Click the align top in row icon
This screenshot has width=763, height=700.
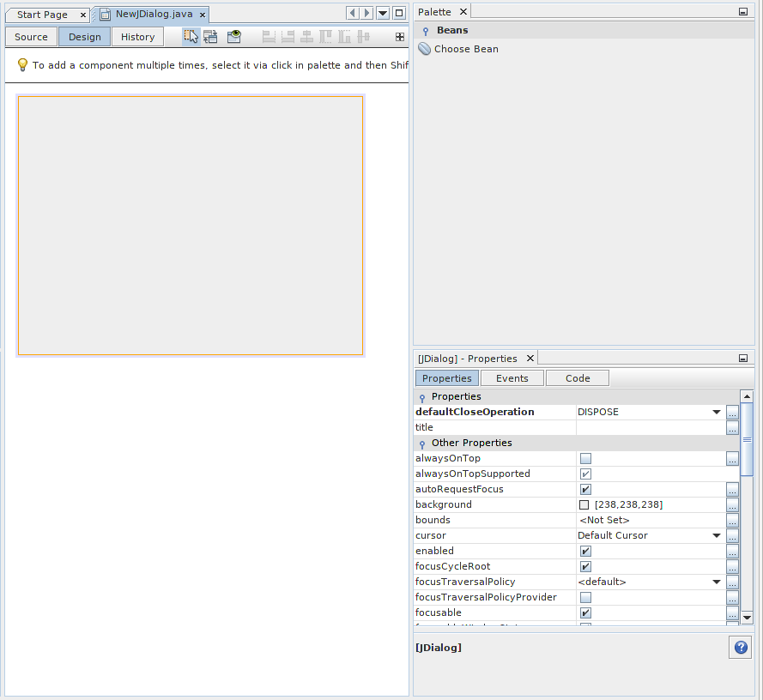325,37
